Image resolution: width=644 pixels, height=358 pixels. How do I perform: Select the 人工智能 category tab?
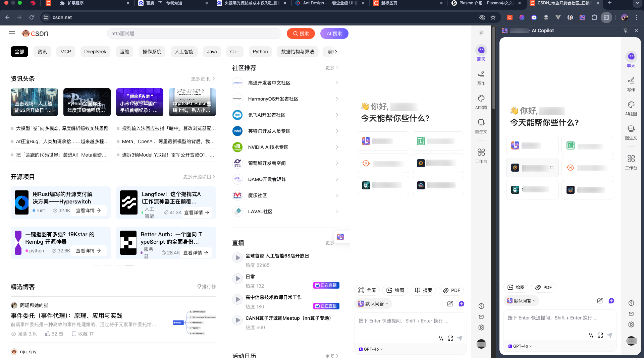point(184,52)
